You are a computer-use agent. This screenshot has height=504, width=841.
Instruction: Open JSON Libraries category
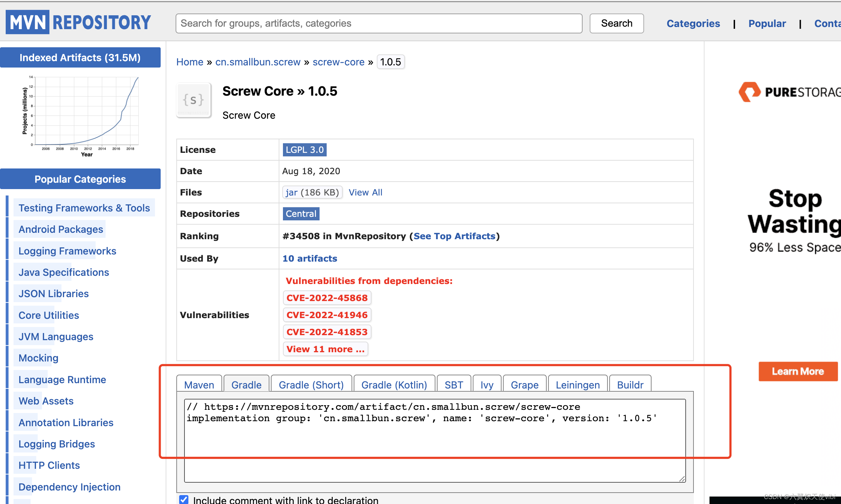[x=53, y=294]
